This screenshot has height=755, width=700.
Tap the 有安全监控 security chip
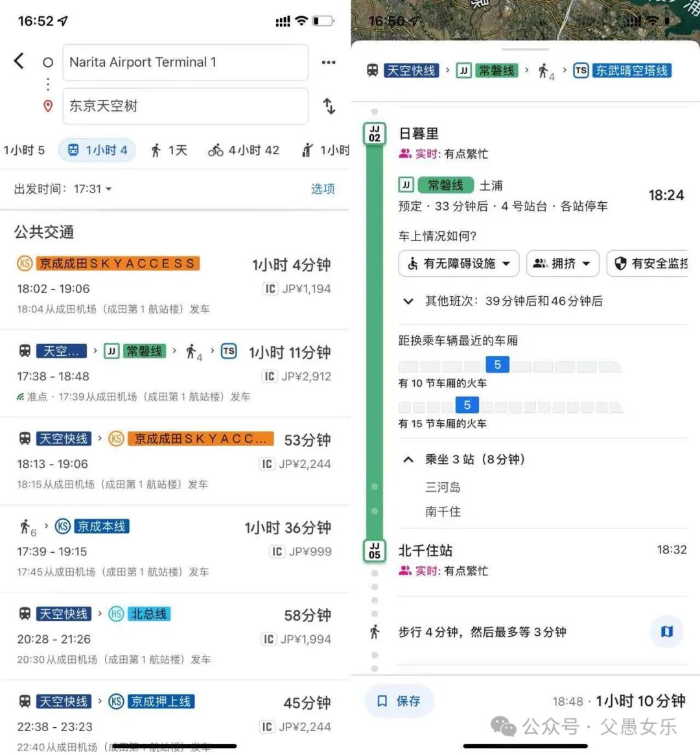point(647,263)
